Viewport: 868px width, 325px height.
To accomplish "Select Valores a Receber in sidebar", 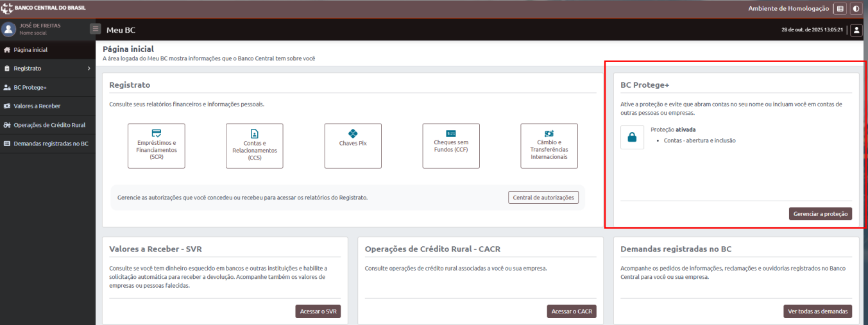I will click(37, 106).
